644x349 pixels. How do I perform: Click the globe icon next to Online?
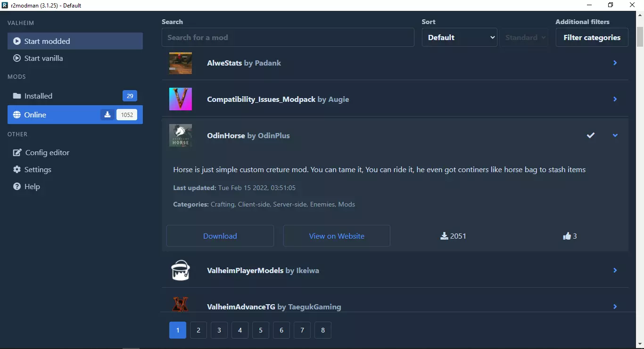coord(17,115)
